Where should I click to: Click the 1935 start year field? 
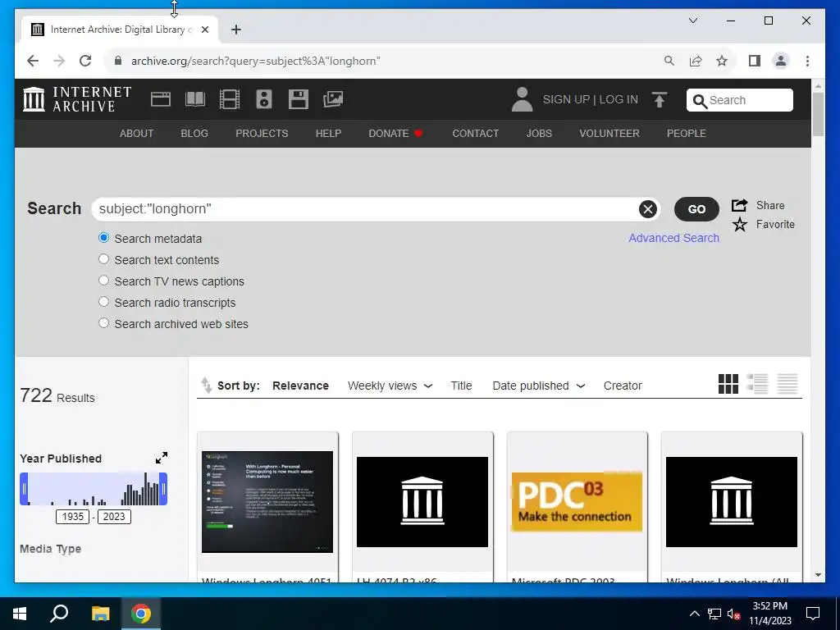[x=73, y=517]
